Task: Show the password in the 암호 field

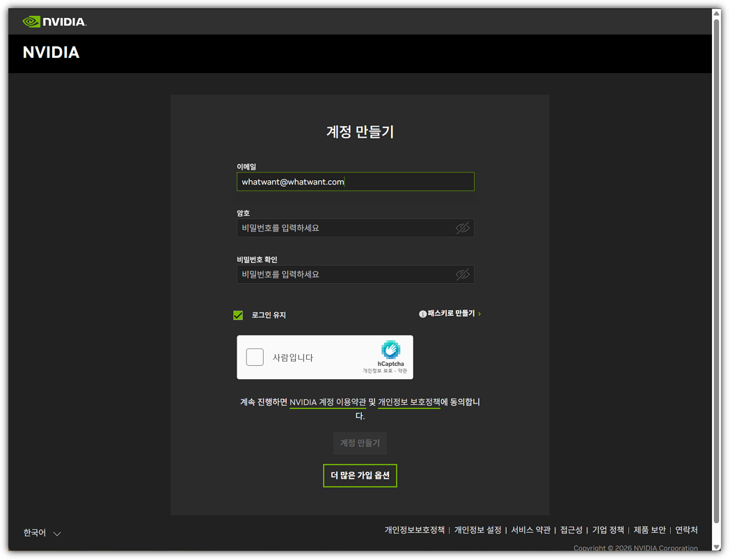Action: [x=462, y=228]
